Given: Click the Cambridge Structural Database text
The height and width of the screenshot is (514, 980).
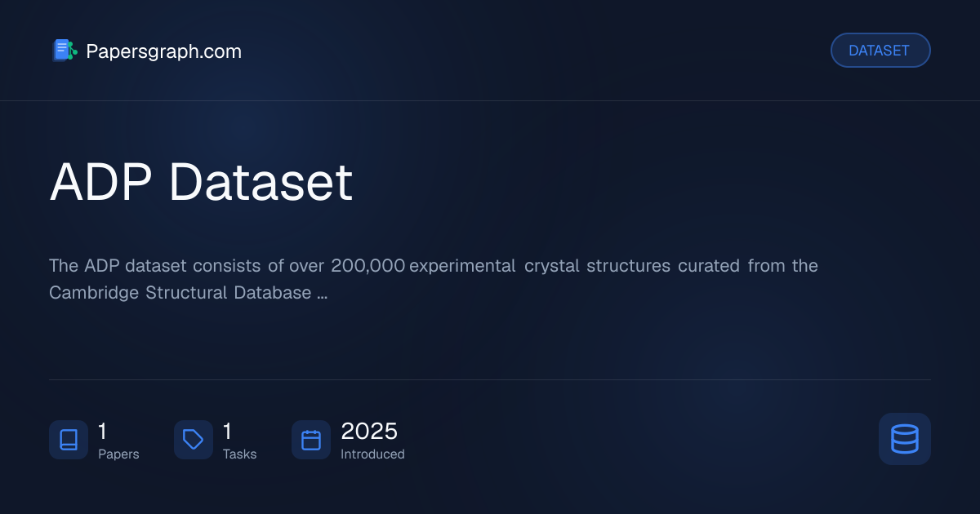Looking at the screenshot, I should [180, 292].
